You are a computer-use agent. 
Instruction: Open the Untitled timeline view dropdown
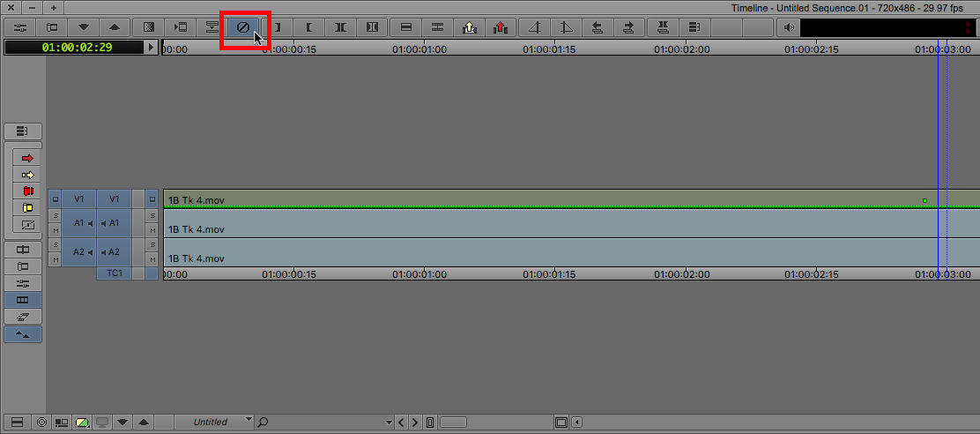click(214, 423)
